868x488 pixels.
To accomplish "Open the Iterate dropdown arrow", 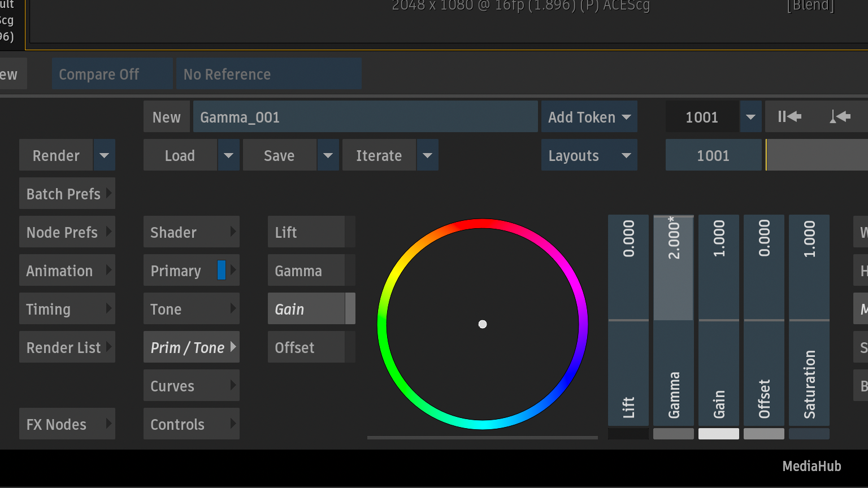I will [x=427, y=155].
